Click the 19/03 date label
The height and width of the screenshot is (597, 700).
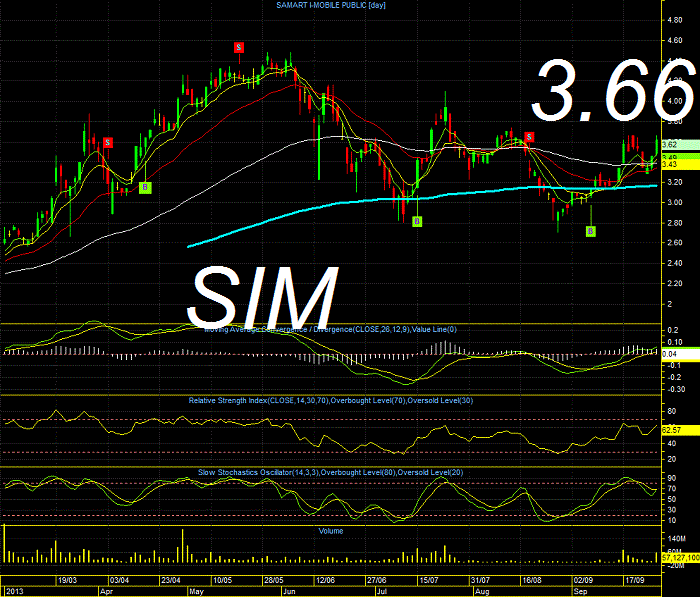[x=68, y=580]
